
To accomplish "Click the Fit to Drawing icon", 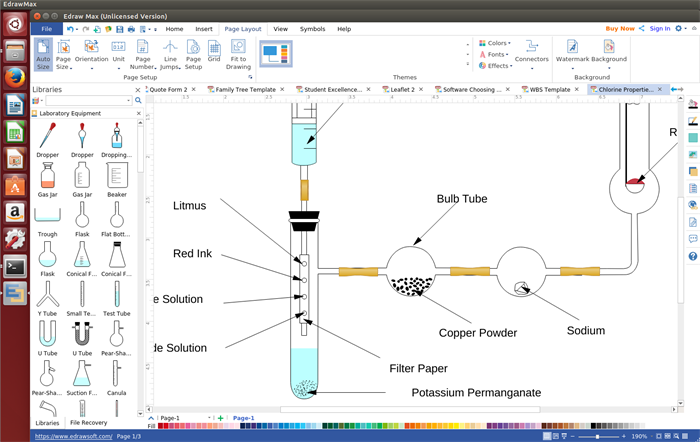I will click(238, 54).
